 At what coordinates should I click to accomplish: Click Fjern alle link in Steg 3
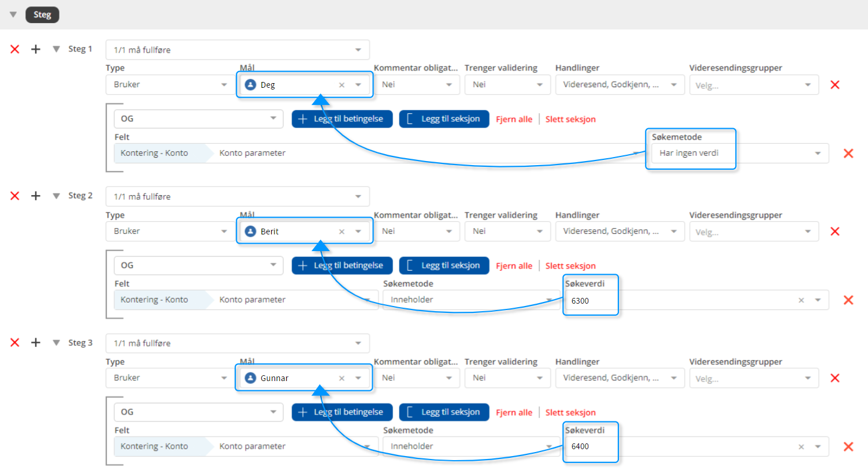[x=514, y=413]
